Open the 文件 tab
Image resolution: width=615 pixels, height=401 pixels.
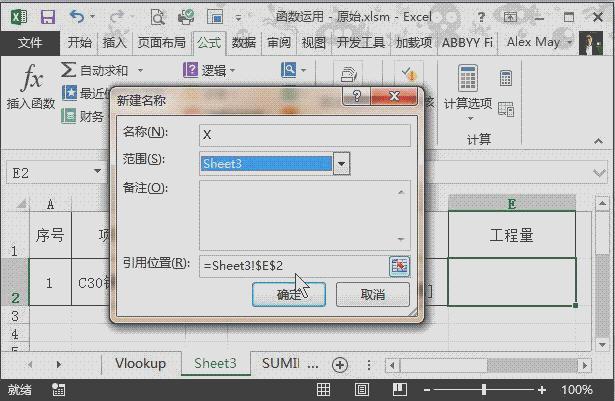coord(30,42)
